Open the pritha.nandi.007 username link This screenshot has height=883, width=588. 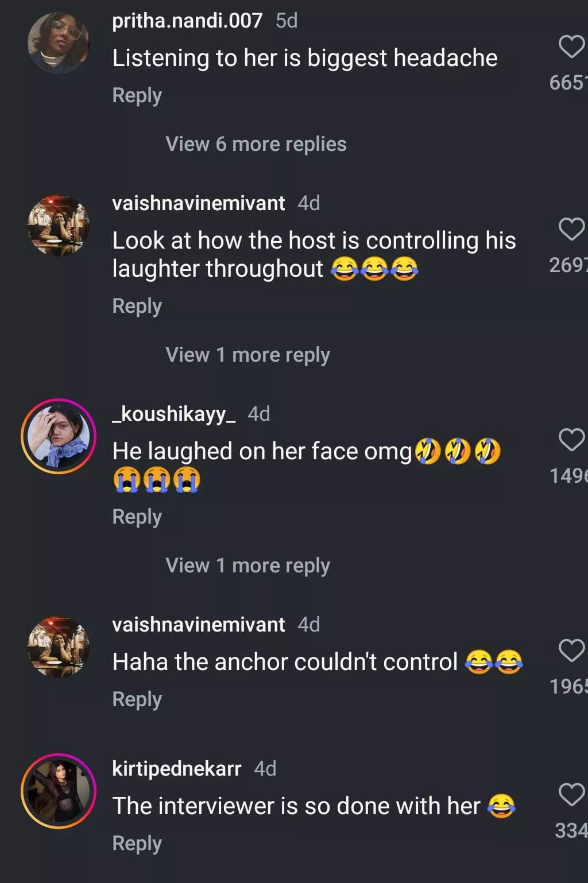(x=187, y=21)
